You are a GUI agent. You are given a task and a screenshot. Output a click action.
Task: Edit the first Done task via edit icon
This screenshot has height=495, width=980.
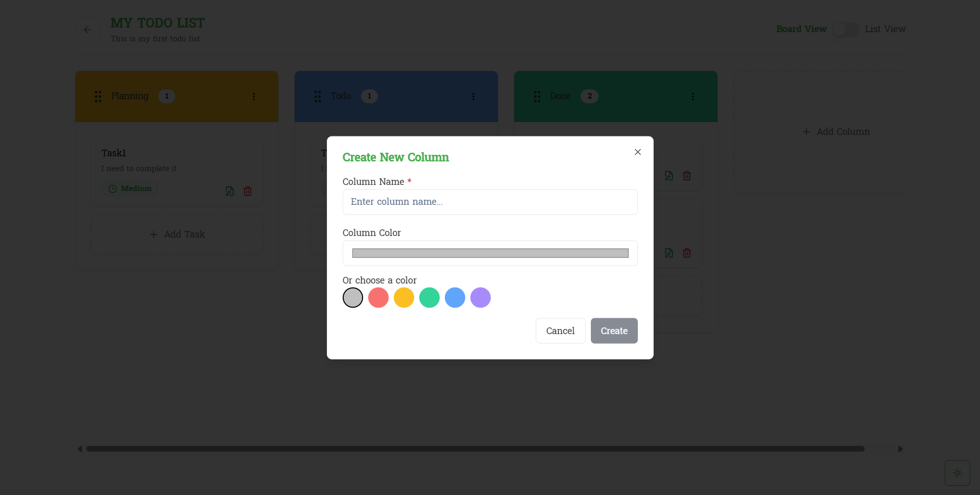[669, 176]
